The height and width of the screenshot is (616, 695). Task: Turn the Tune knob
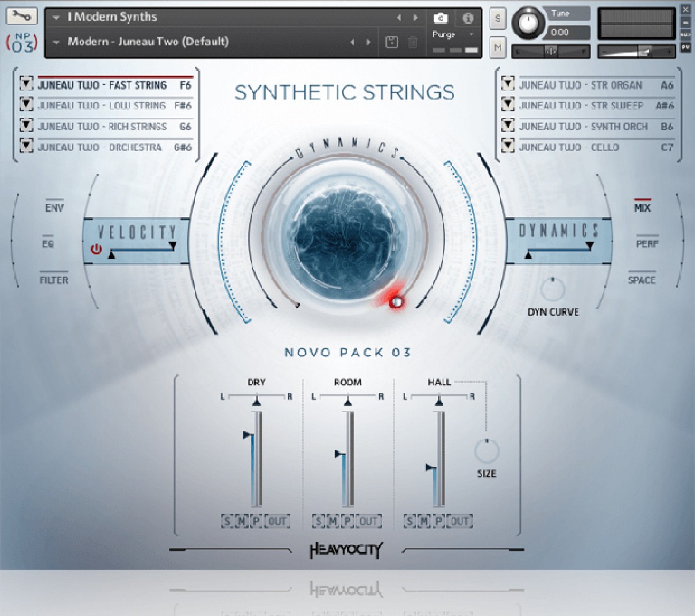click(x=528, y=23)
